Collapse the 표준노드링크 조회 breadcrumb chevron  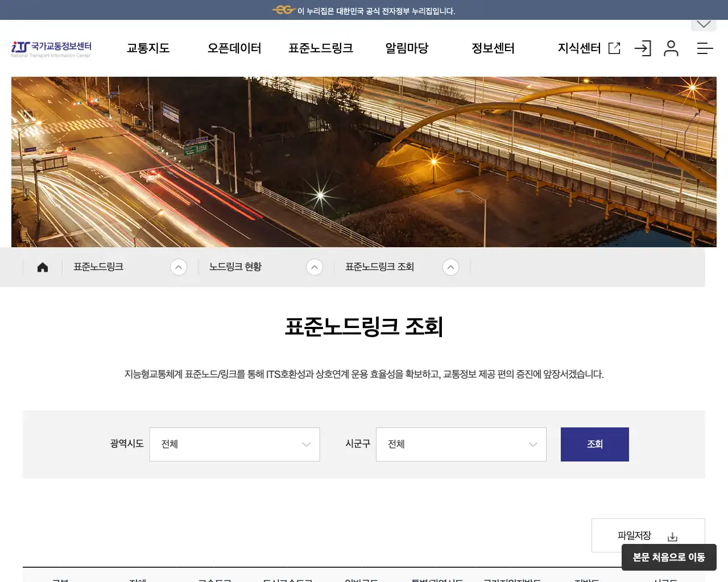click(x=450, y=267)
